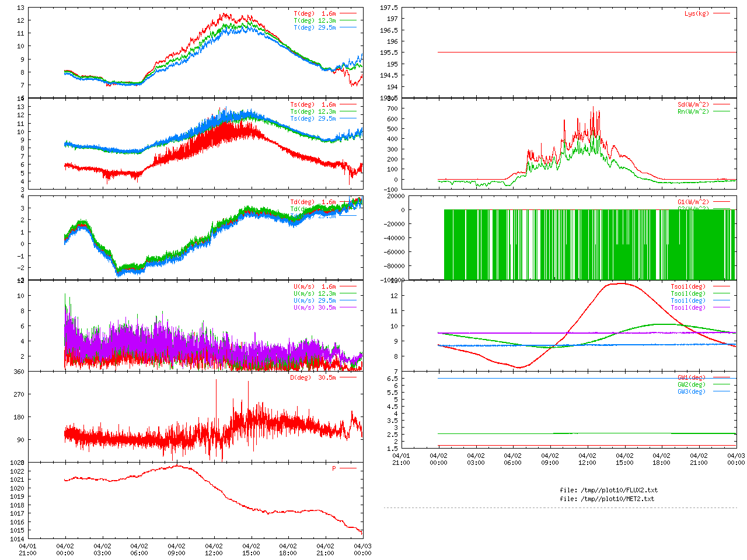Click the purple Tsoil(deg) legend line

(x=721, y=307)
